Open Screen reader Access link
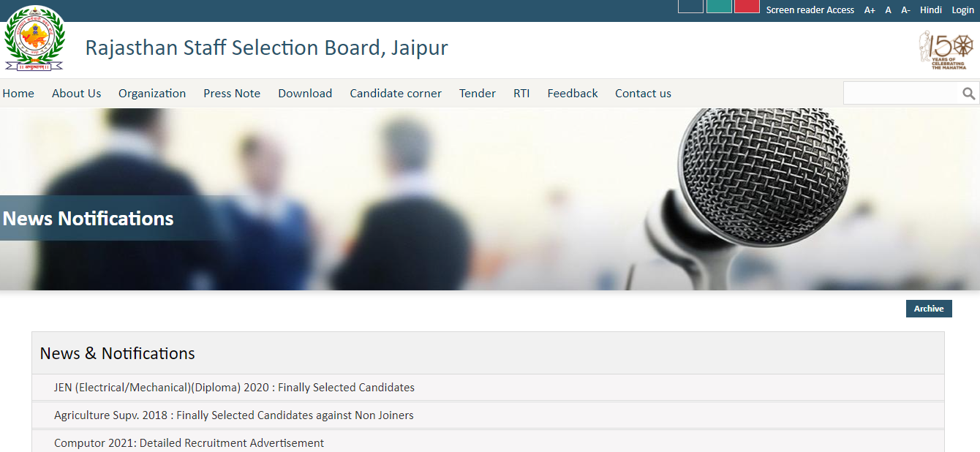Screen dimensions: 980x452 810,10
